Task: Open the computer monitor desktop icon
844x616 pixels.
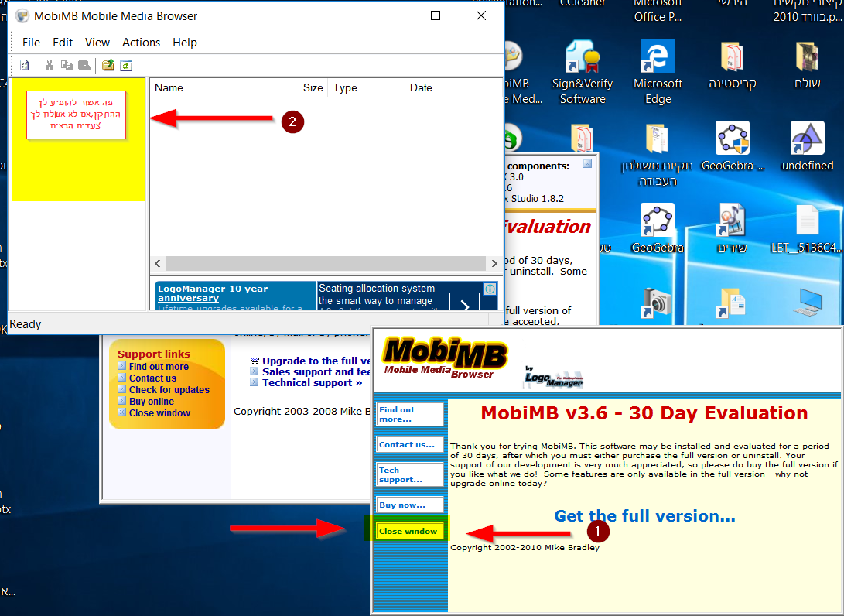Action: click(x=808, y=302)
